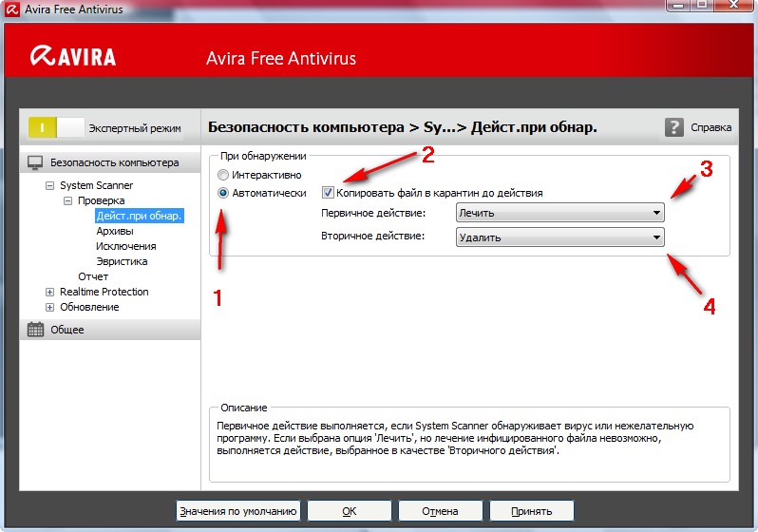Image resolution: width=758 pixels, height=532 pixels.
Task: Click the breadcrumb Безопасность компьютера > Sy...> heading
Action: tap(402, 127)
